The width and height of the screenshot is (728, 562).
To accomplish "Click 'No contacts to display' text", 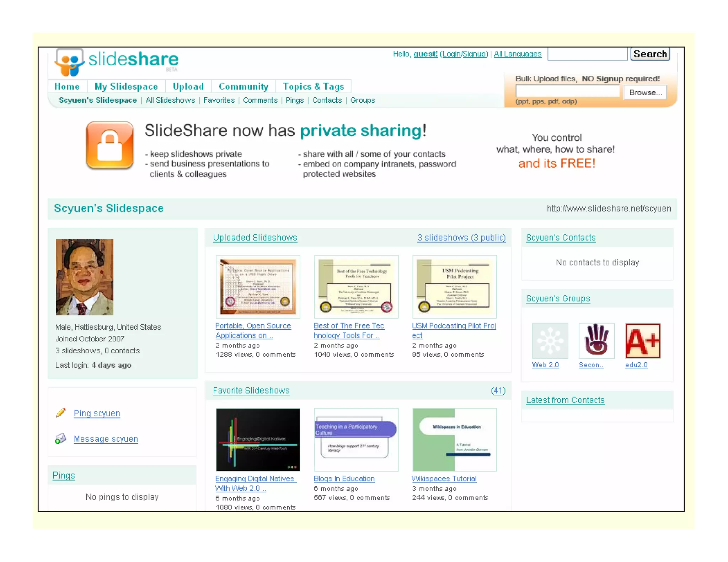I will 597,262.
